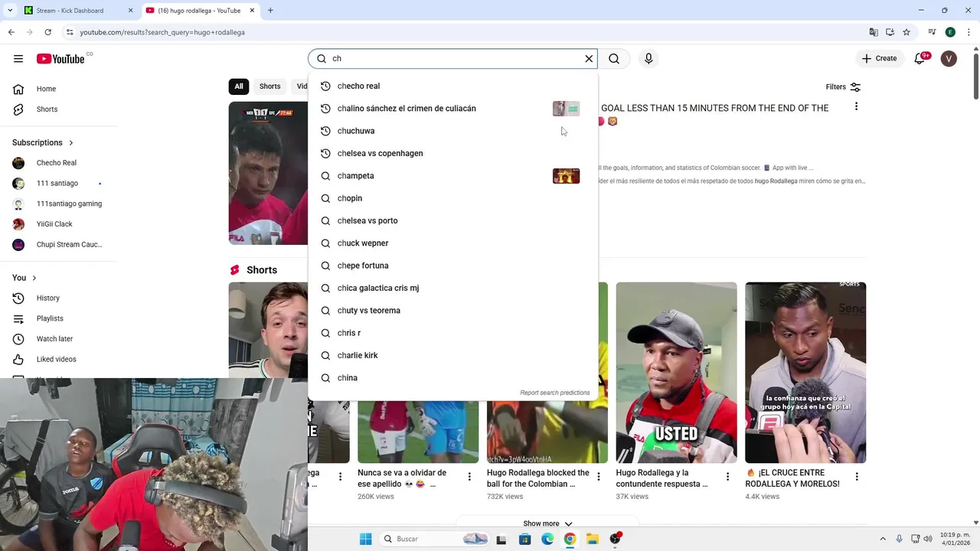
Task: Bookmark this page with the star
Action: tap(906, 32)
